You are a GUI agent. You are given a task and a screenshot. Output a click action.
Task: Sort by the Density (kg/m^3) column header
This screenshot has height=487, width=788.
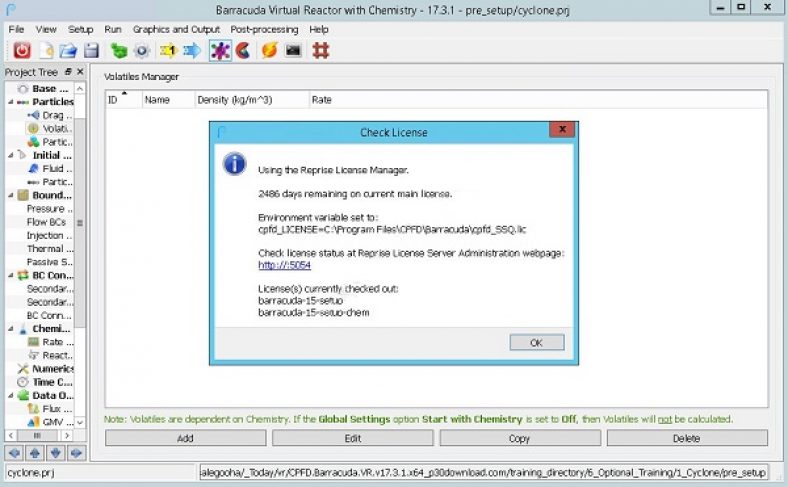pos(252,100)
